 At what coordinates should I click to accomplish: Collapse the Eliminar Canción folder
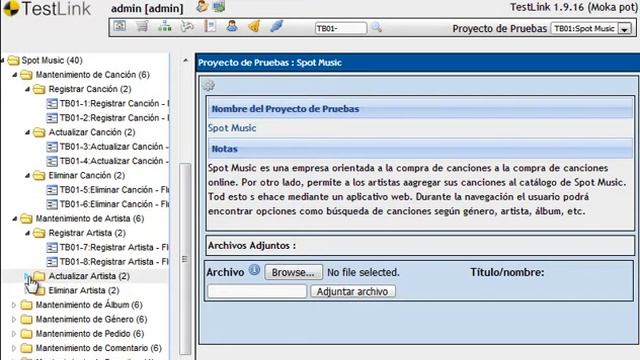(27, 176)
